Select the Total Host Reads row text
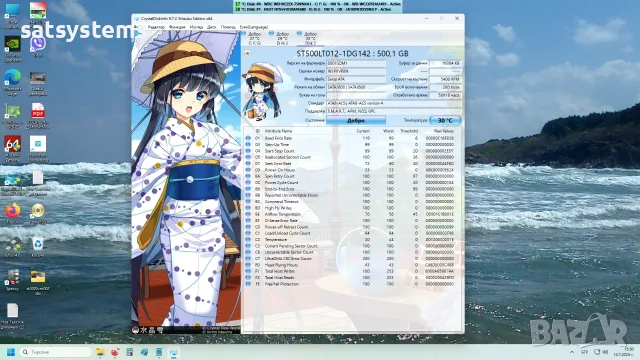 [x=280, y=278]
